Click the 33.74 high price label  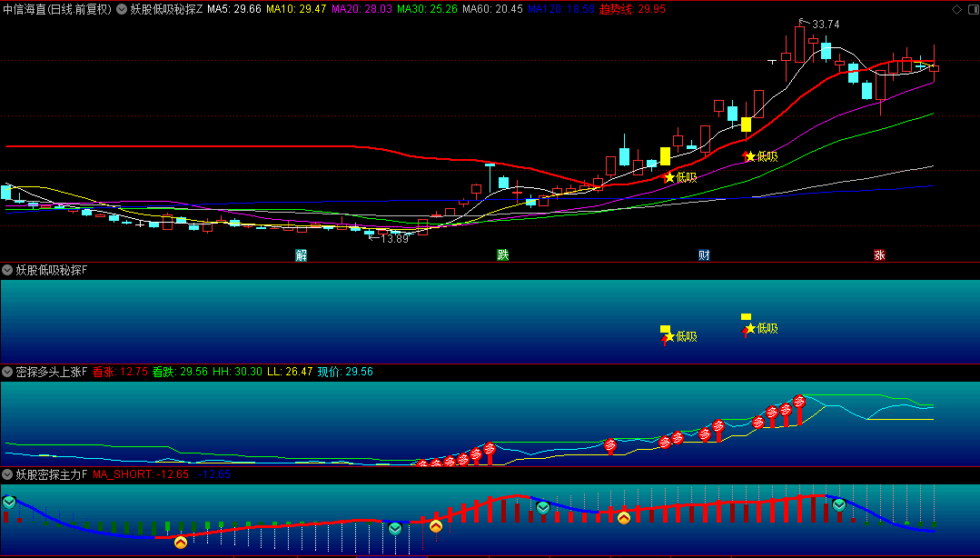pyautogui.click(x=825, y=25)
